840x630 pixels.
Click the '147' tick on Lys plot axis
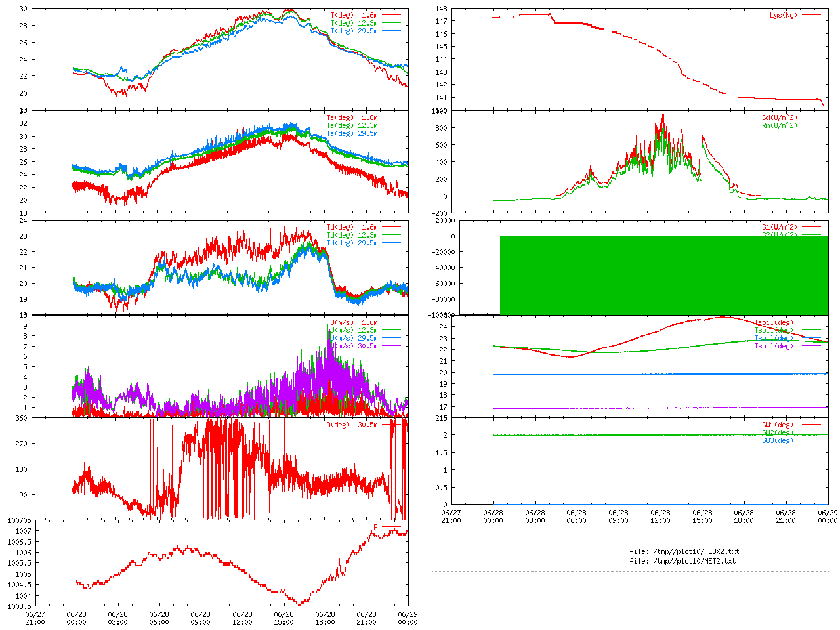point(441,22)
